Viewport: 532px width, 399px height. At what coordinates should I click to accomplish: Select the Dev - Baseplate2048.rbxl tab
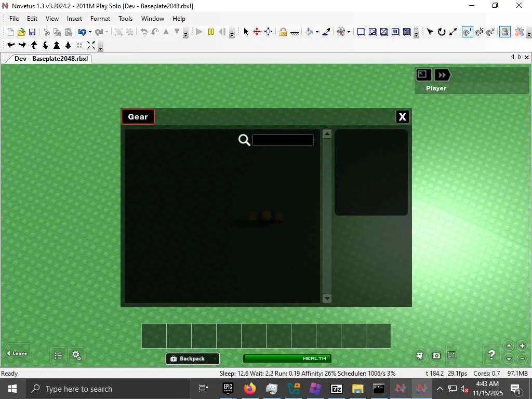point(51,58)
